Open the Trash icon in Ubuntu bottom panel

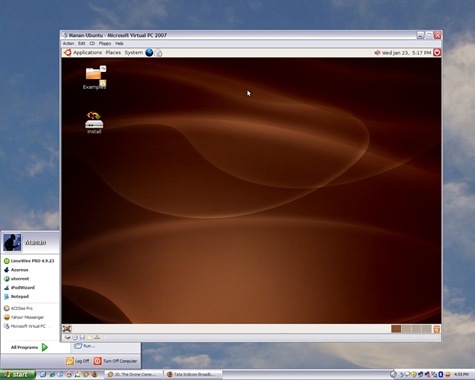pos(437,329)
